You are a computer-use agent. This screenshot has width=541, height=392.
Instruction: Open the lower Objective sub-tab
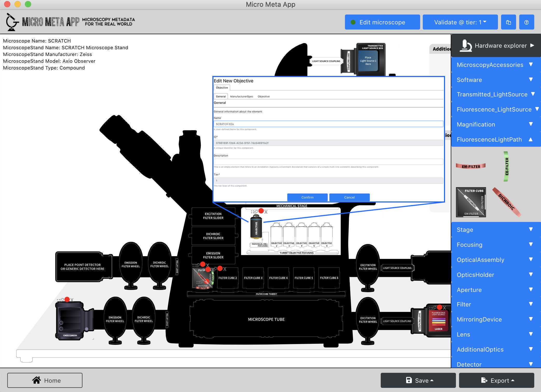[x=263, y=96]
